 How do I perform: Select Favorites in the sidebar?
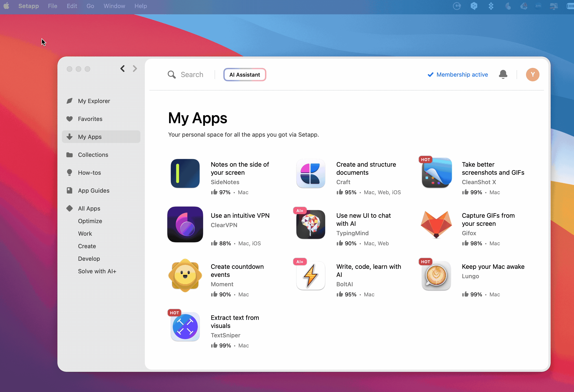101,119
